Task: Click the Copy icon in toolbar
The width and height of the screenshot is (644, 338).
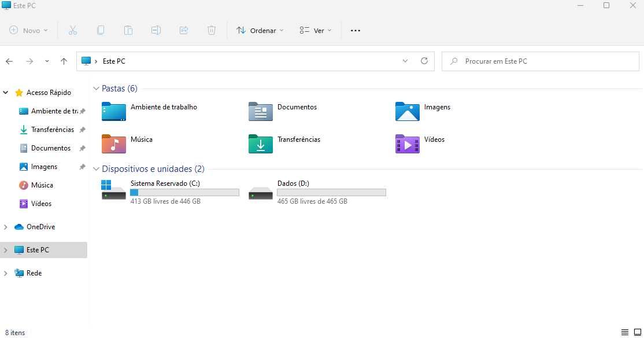Action: click(100, 31)
